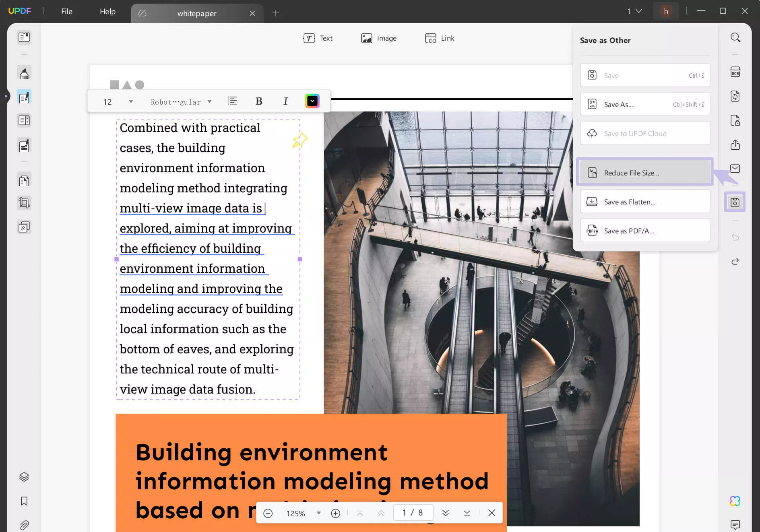Switch to the whitepaper tab
Screen dimensions: 760x532
[197, 13]
